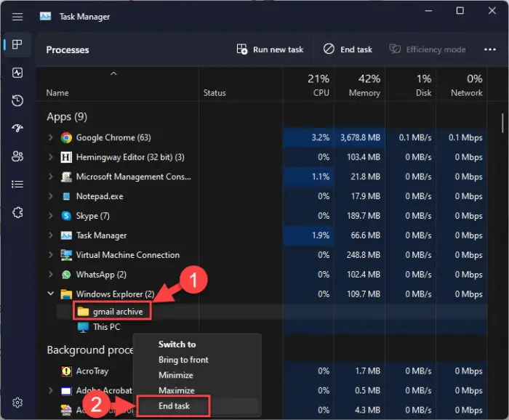Click the Notepad.exe app icon
This screenshot has width=509, height=420.
(66, 196)
